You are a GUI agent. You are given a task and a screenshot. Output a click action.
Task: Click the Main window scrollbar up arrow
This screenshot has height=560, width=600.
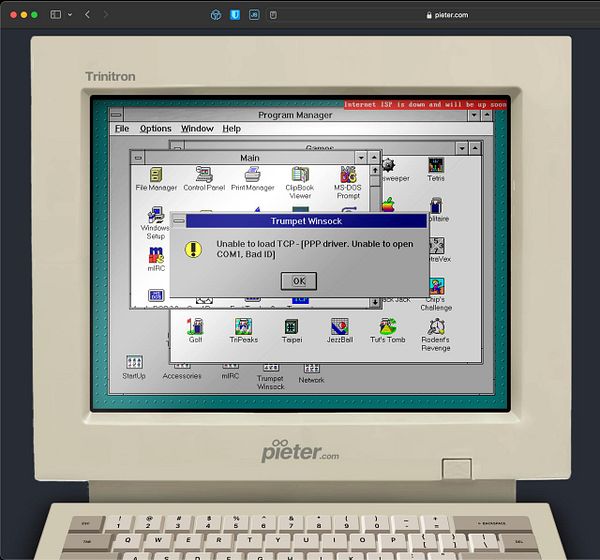click(375, 170)
